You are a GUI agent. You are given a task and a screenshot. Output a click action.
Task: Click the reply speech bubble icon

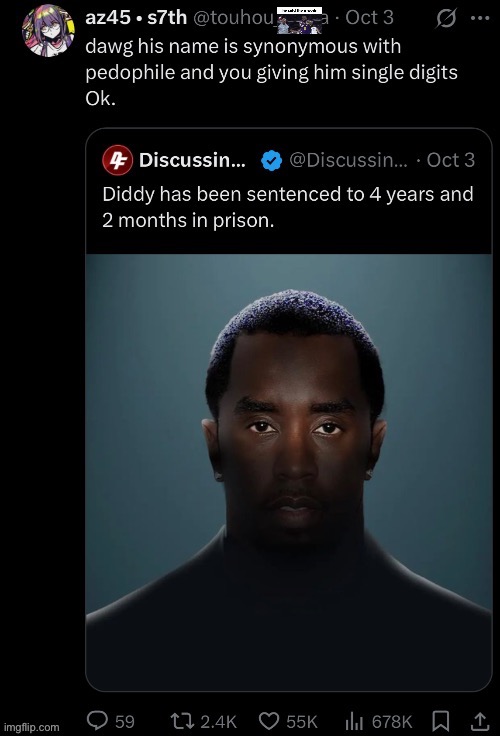pyautogui.click(x=97, y=720)
